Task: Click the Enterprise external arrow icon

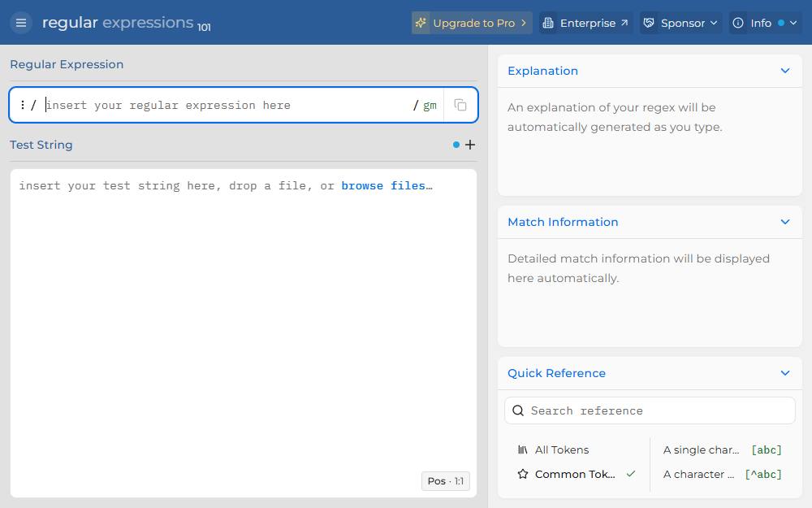Action: click(x=624, y=23)
